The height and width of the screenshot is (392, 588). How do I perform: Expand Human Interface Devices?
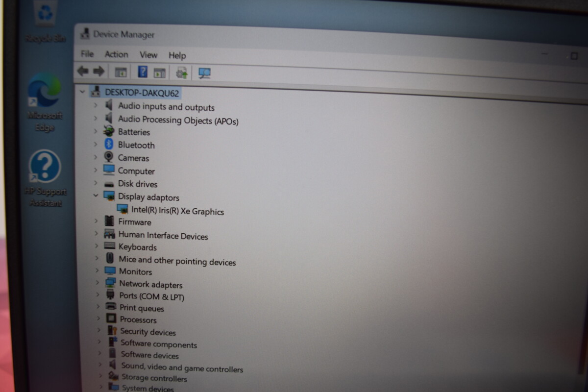pyautogui.click(x=97, y=234)
